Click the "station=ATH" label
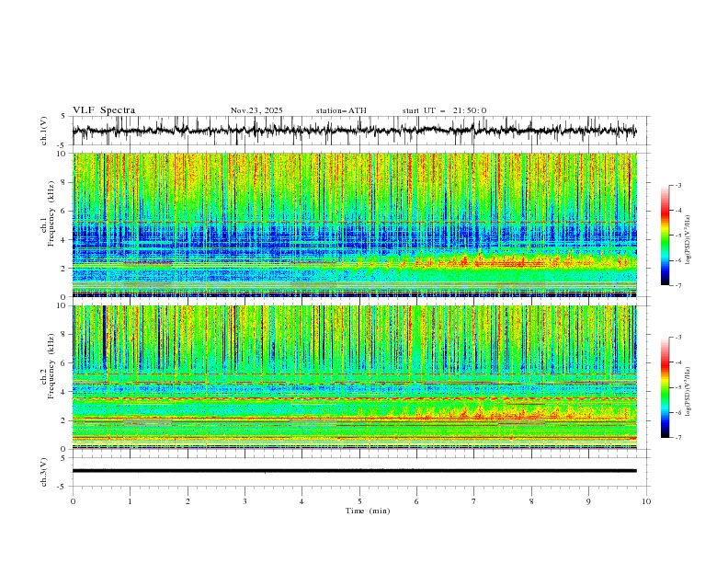 tap(341, 110)
